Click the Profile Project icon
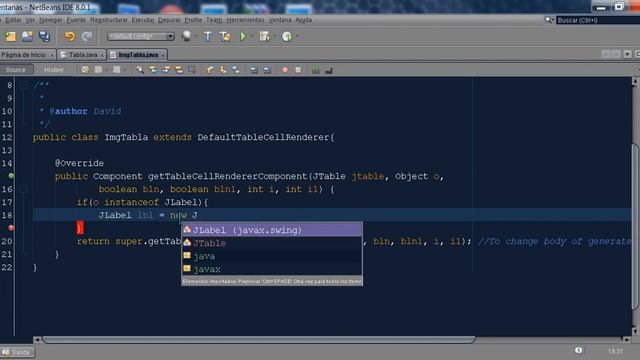 pos(287,37)
